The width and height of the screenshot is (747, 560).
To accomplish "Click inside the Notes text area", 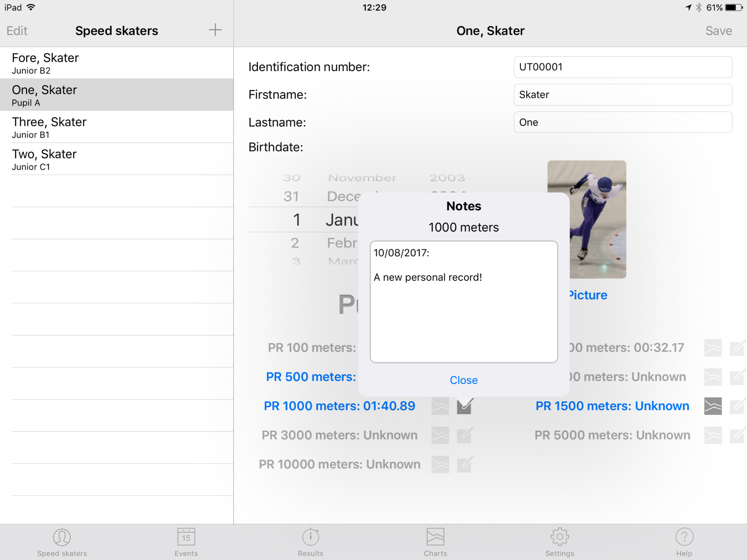I will click(464, 302).
